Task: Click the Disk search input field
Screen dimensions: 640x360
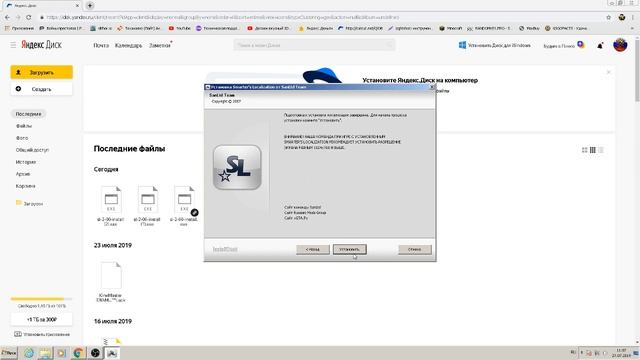Action: [x=314, y=45]
